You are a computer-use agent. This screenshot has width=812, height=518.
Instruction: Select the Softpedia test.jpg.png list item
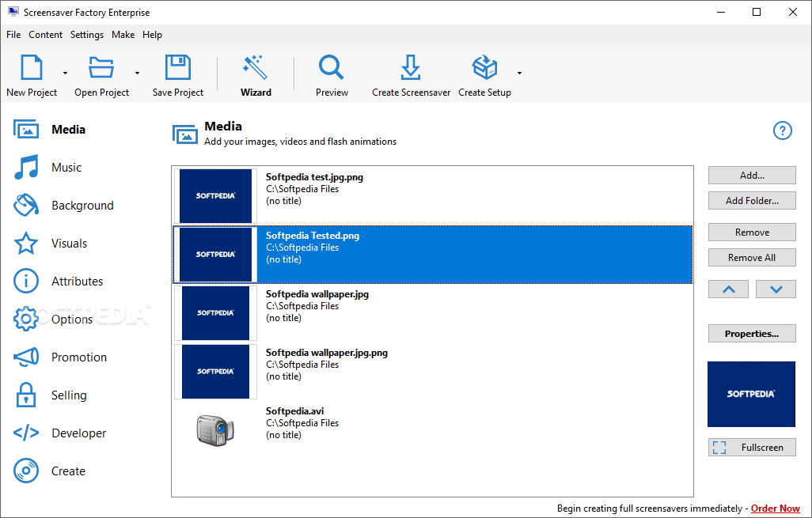(x=433, y=196)
